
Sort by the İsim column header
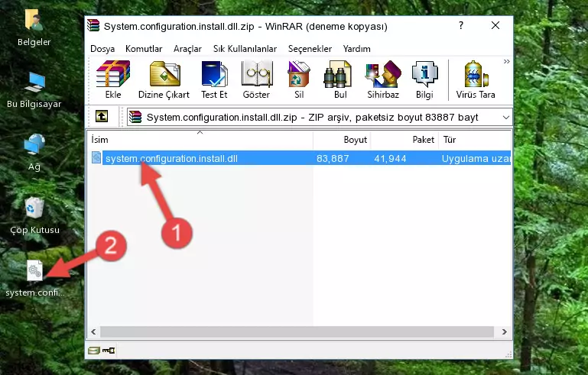click(200, 140)
